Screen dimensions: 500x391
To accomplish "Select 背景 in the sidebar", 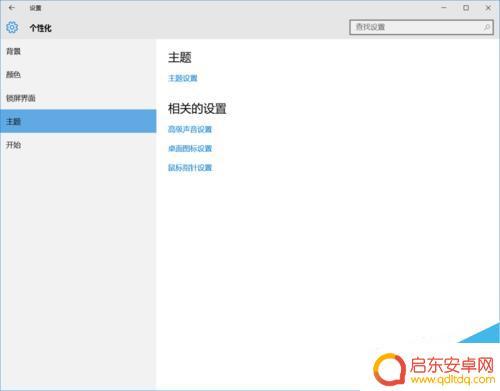I will pos(78,51).
